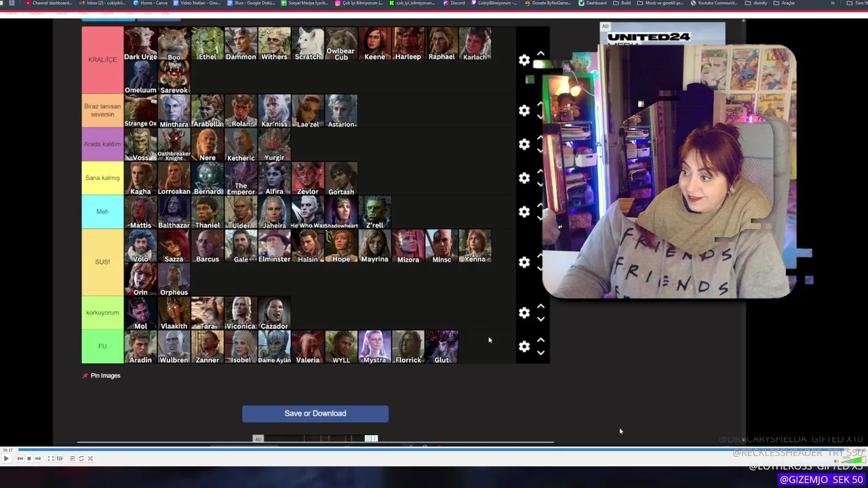Select the Ketheric character tile
Image resolution: width=868 pixels, height=488 pixels.
(x=241, y=144)
